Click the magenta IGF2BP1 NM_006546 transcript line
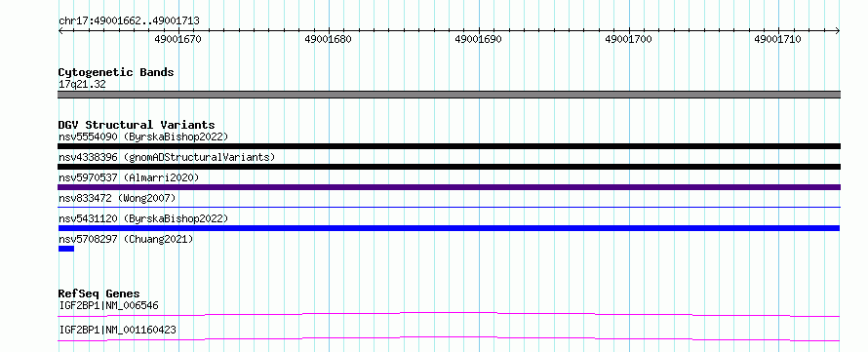Image resolution: width=868 pixels, height=352 pixels. 449,315
